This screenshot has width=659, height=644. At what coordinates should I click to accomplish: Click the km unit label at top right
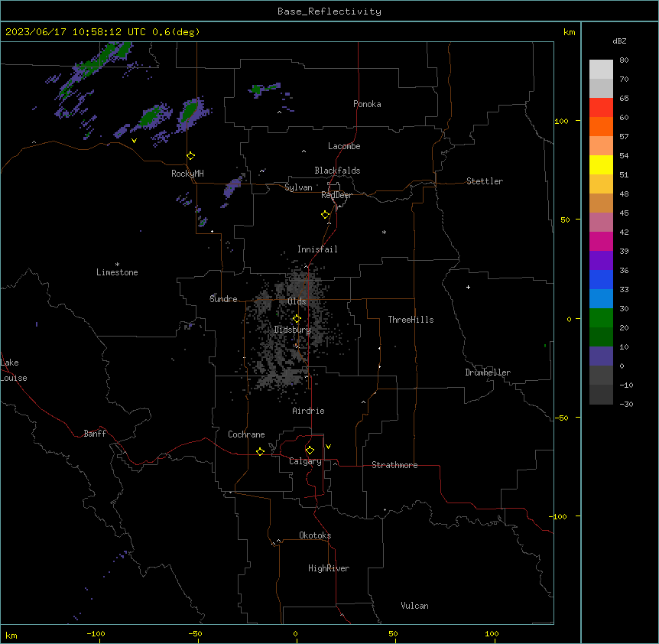tap(569, 32)
